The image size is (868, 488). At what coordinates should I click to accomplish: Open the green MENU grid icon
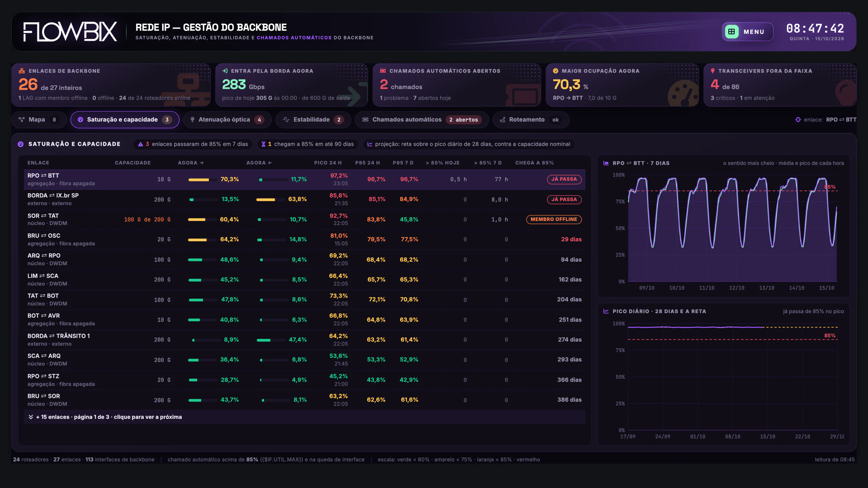(x=731, y=32)
